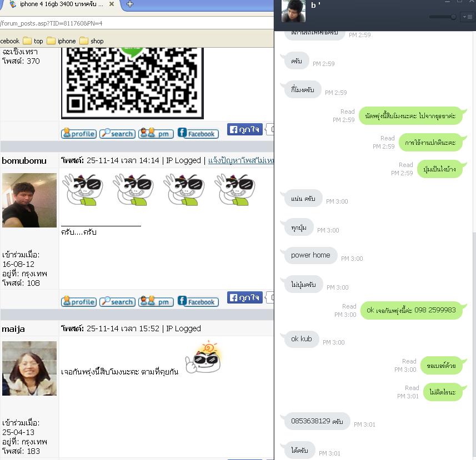Select the 'แน่น ครับ' chat message
Screen dimensions: 476x460
pyautogui.click(x=303, y=199)
